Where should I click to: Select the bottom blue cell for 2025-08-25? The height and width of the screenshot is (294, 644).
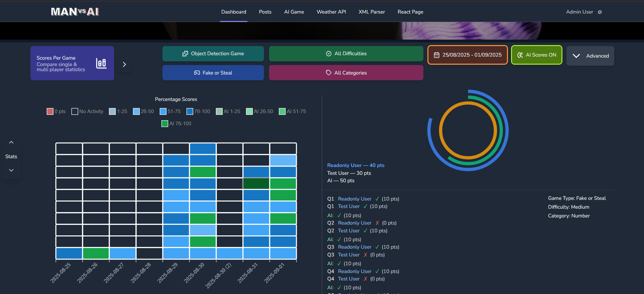coord(69,253)
